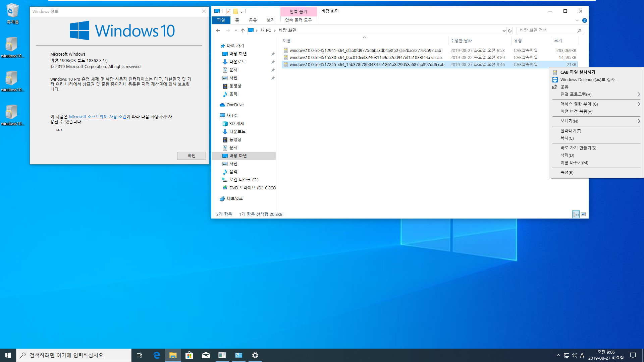
Task: Open the Windows Start menu
Action: coord(8,355)
